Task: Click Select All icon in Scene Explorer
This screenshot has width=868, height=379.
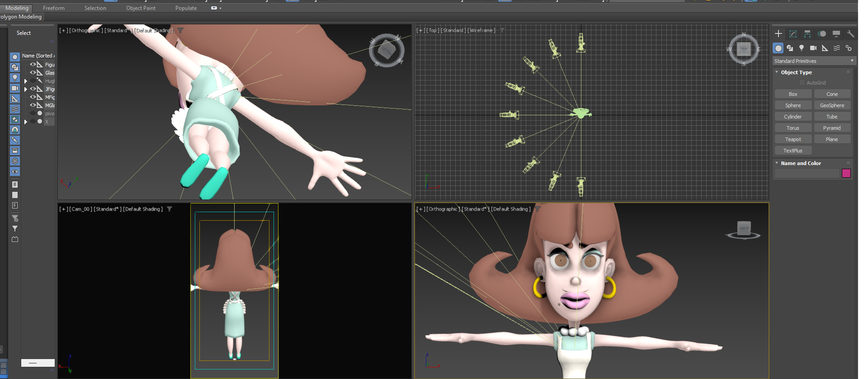Action: [x=15, y=185]
